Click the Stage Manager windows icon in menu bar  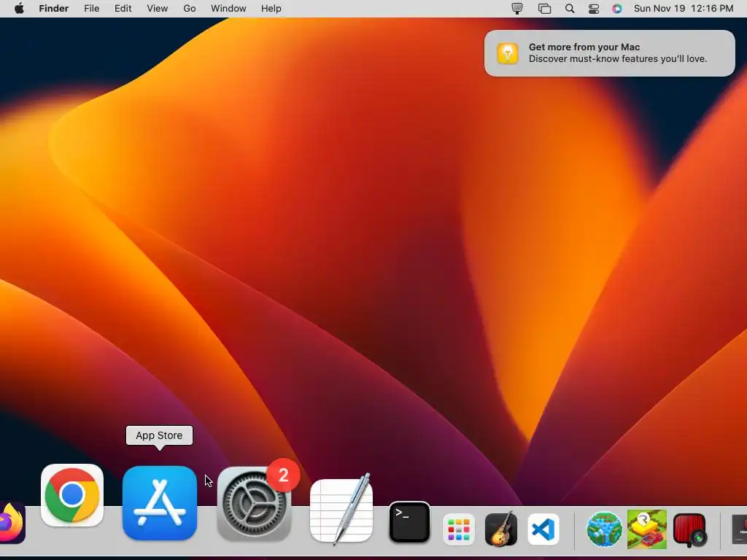click(544, 9)
